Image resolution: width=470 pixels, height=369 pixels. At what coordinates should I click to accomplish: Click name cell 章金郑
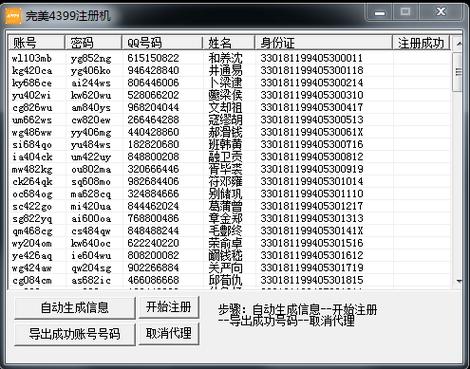point(225,218)
